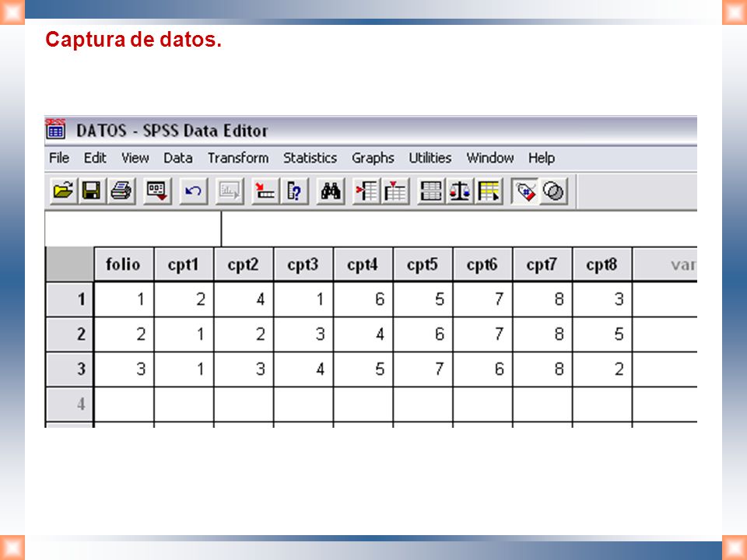This screenshot has height=560, width=747.
Task: Open the File menu
Action: click(x=59, y=158)
